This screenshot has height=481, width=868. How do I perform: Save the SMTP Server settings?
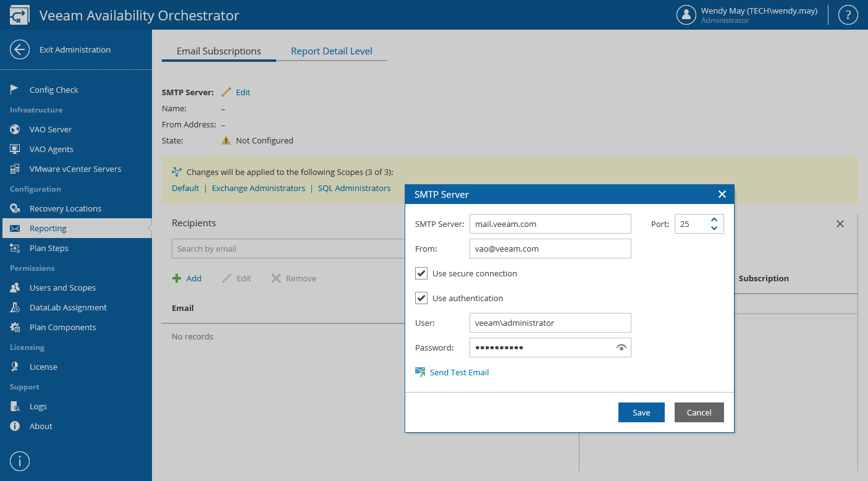[641, 412]
